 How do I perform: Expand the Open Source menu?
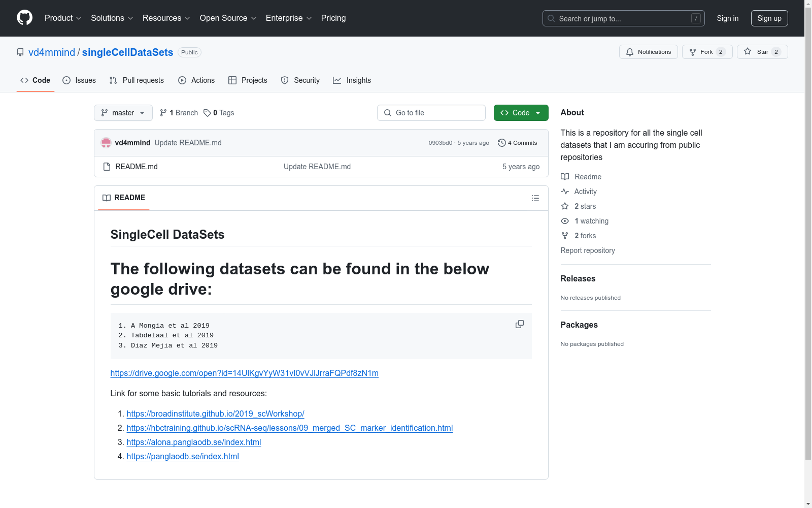[228, 18]
